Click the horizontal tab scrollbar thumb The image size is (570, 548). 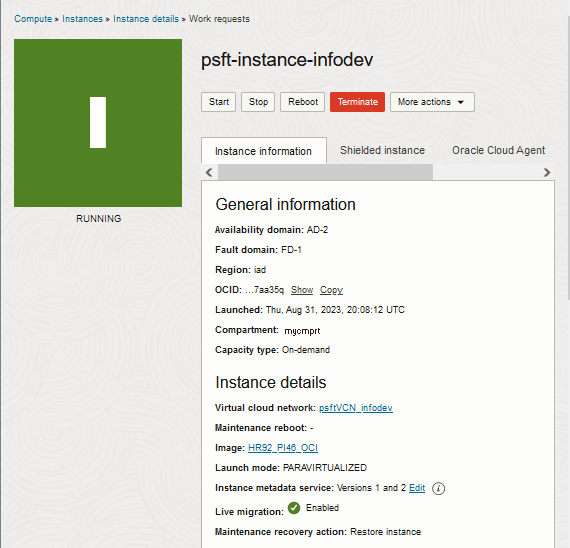tap(325, 172)
